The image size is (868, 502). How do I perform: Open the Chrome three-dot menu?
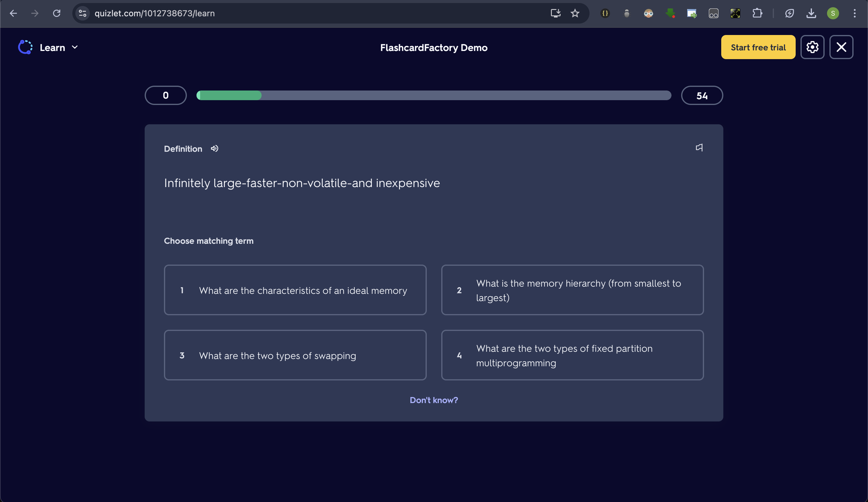click(x=854, y=14)
